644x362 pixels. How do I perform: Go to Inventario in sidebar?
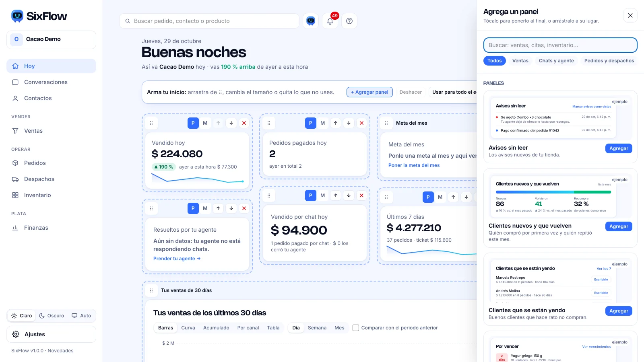[51, 195]
